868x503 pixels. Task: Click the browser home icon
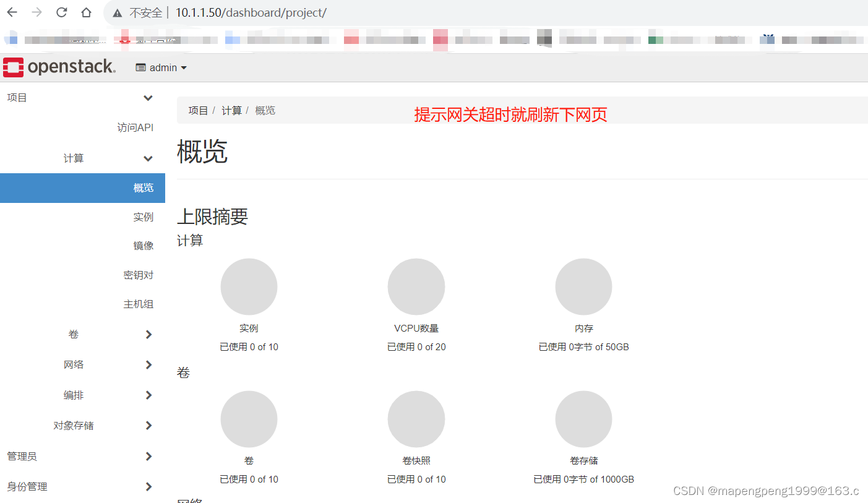point(86,12)
